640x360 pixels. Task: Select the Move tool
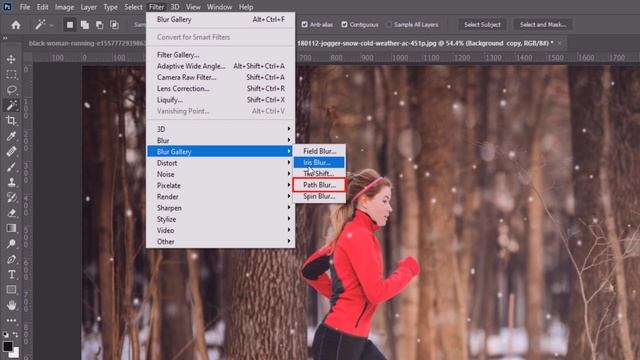point(11,60)
